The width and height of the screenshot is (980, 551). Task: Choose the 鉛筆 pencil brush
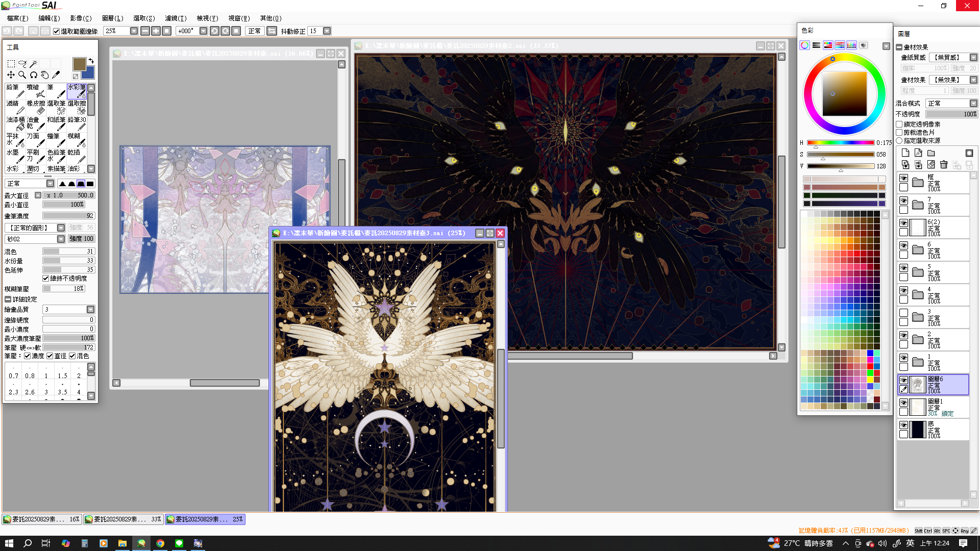tap(15, 91)
